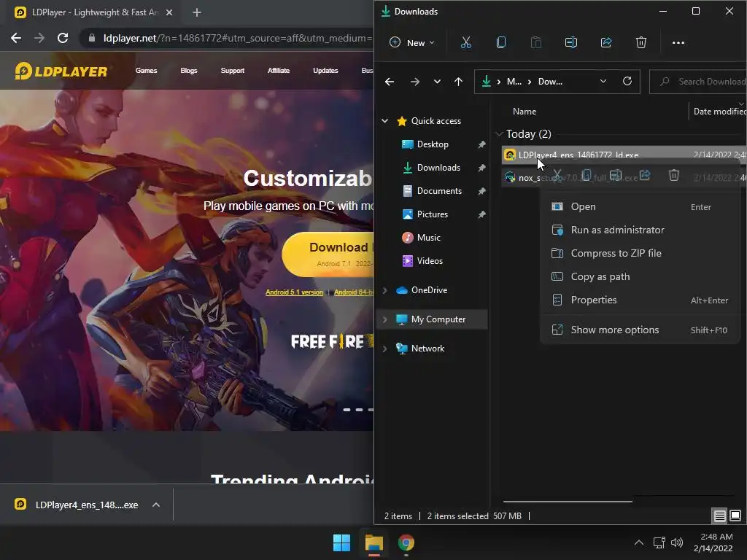The width and height of the screenshot is (747, 560).
Task: Select Open in context menu
Action: point(639,206)
